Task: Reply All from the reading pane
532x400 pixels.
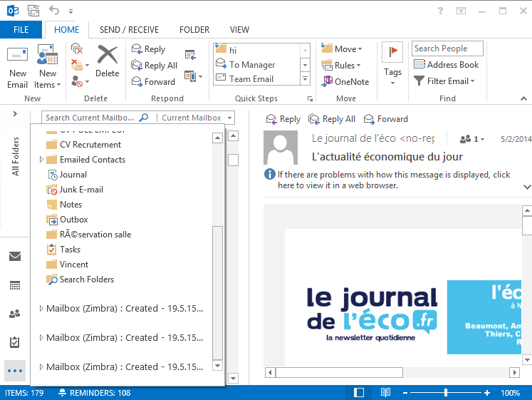Action: tap(332, 119)
